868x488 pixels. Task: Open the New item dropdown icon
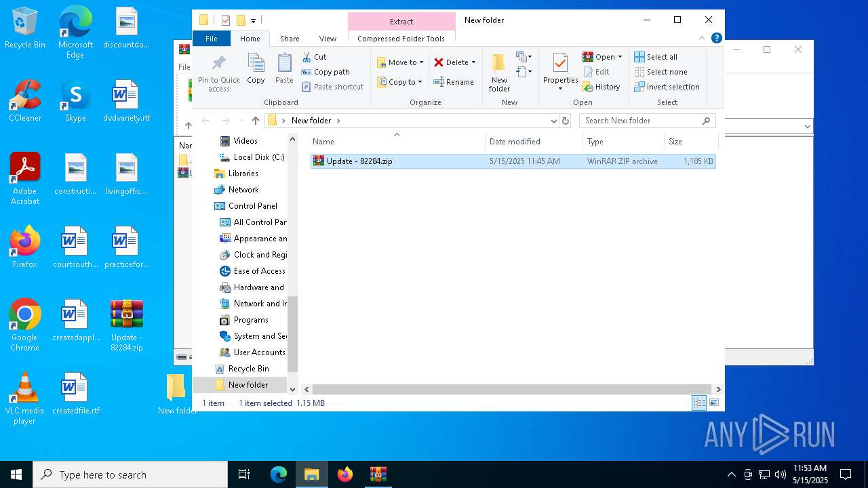coord(524,57)
